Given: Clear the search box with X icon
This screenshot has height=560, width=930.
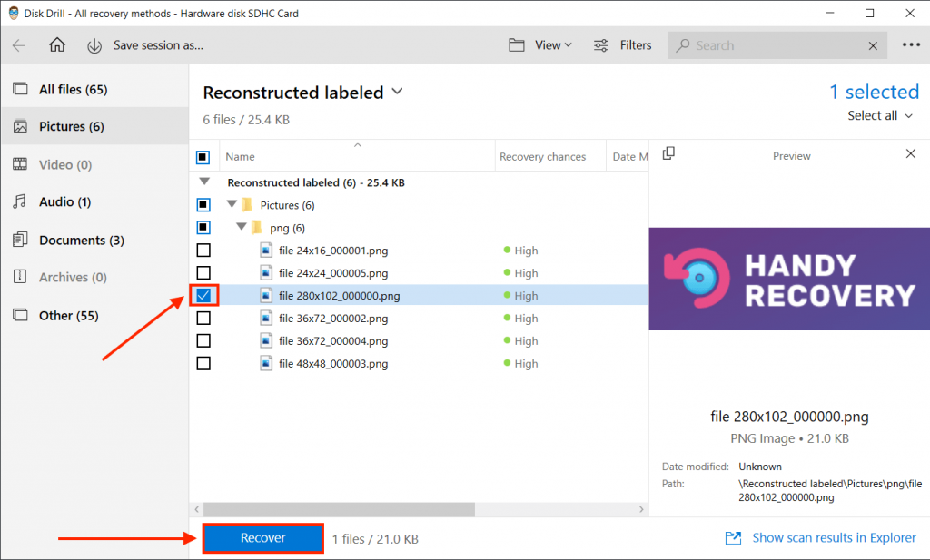Looking at the screenshot, I should point(873,45).
